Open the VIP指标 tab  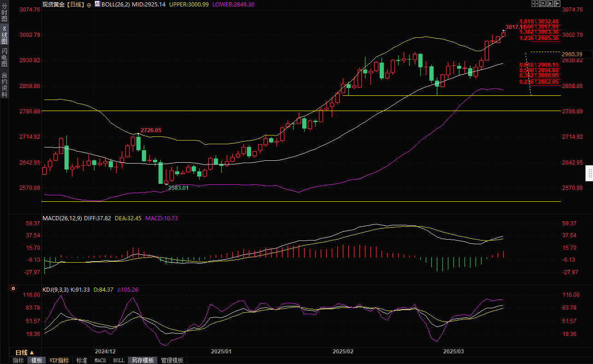(x=59, y=360)
